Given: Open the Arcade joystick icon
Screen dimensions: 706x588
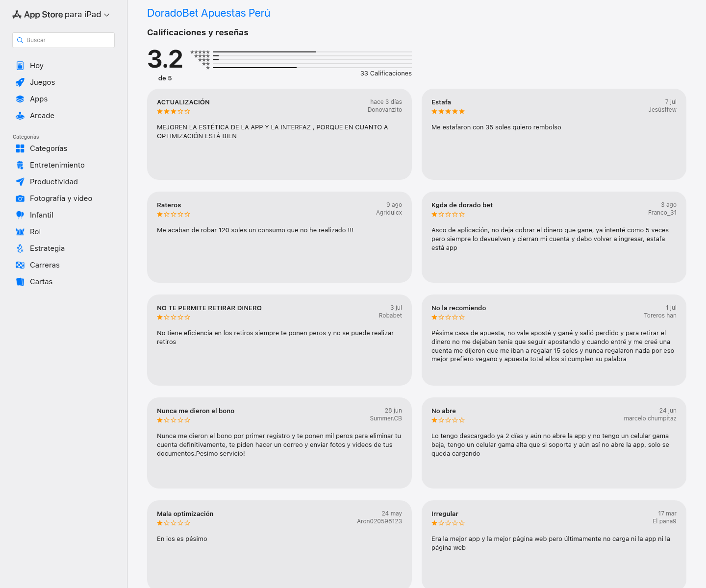Looking at the screenshot, I should pyautogui.click(x=20, y=116).
